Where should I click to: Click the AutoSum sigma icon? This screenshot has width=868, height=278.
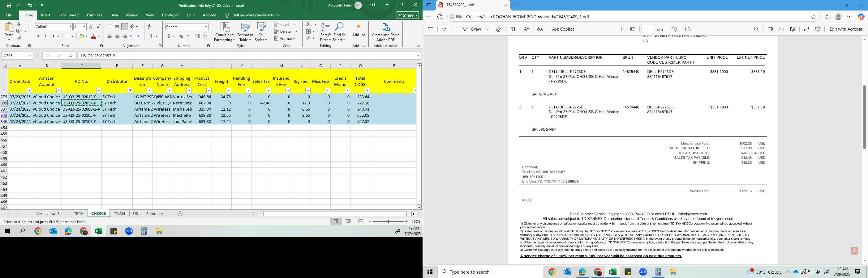click(308, 24)
